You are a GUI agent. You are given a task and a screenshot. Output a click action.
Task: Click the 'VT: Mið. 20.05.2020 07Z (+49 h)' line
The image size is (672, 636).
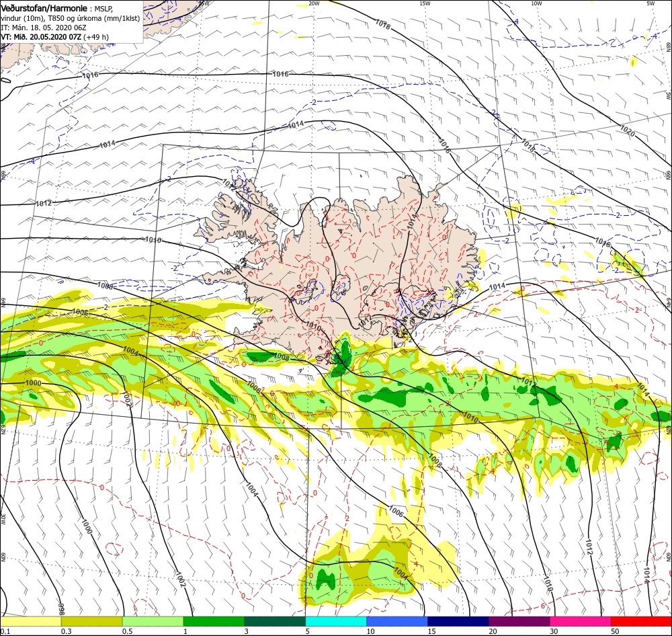[55, 37]
